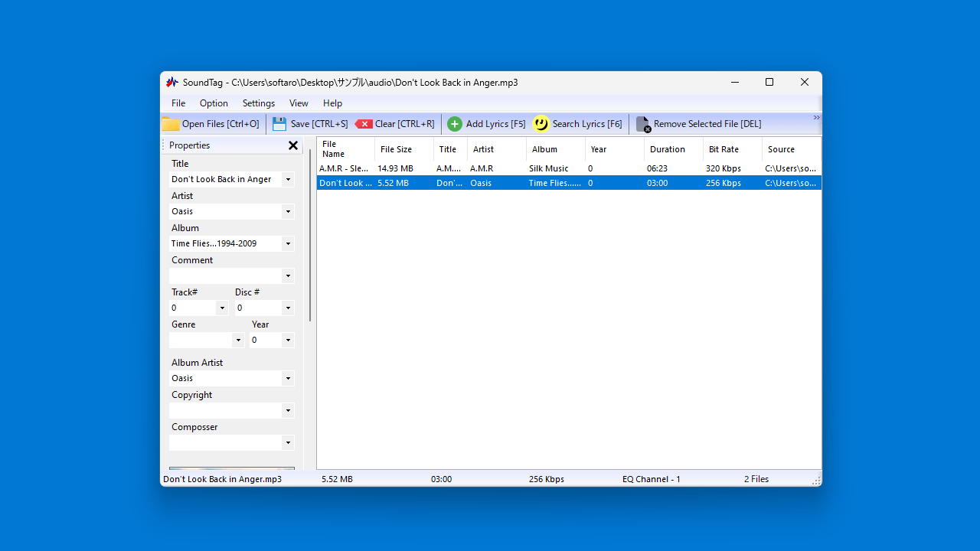Click the Time Flies... album cell in list
This screenshot has height=551, width=980.
pos(555,183)
